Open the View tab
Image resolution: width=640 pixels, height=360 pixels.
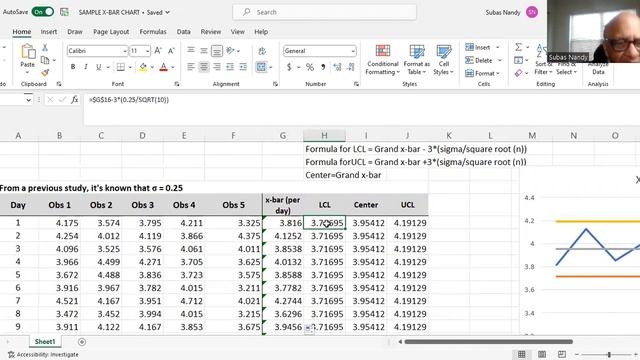(238, 31)
